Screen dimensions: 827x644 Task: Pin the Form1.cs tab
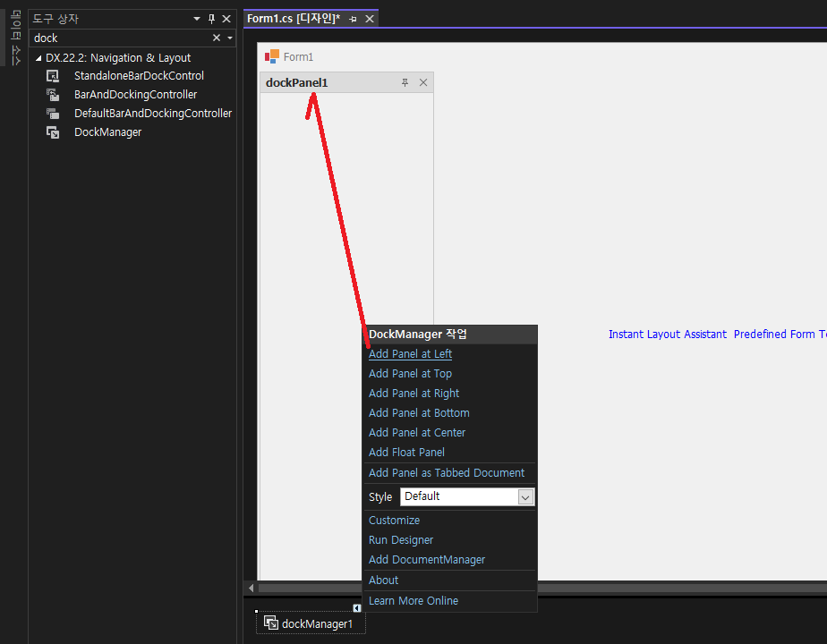coord(353,19)
